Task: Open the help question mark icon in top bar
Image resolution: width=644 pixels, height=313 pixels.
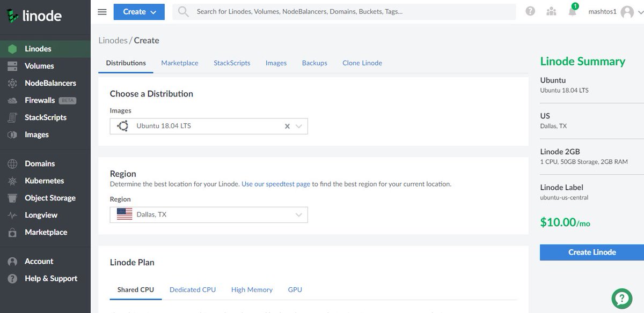Action: click(530, 11)
